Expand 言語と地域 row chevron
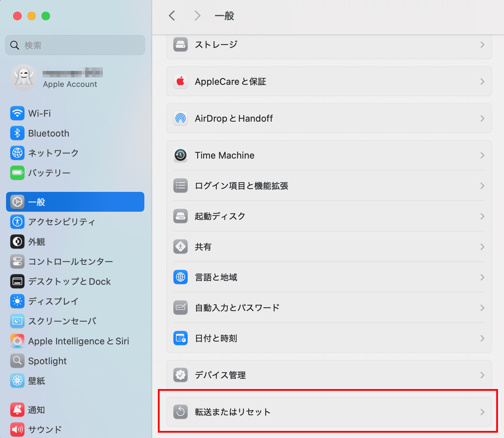504x438 pixels. point(482,277)
